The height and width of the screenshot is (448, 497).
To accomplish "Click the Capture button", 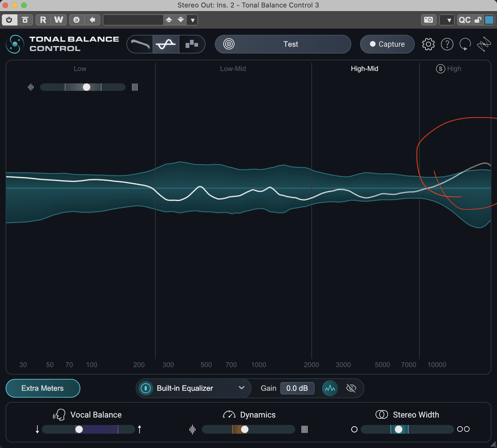I will (387, 44).
